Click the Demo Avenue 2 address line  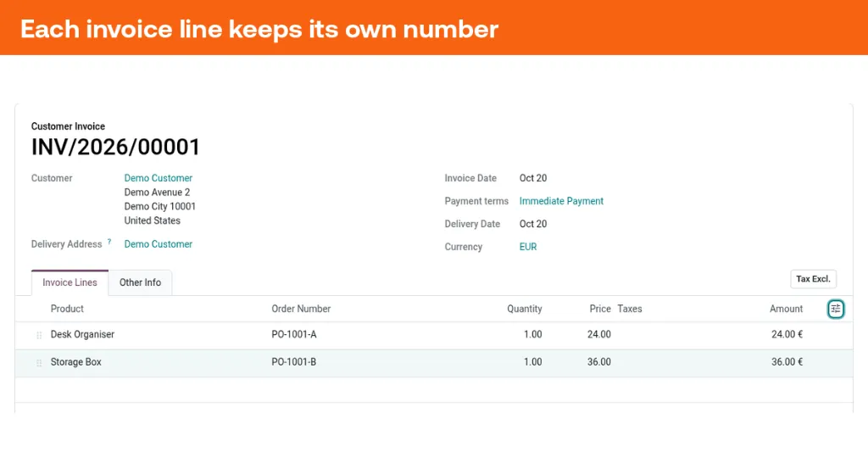157,192
